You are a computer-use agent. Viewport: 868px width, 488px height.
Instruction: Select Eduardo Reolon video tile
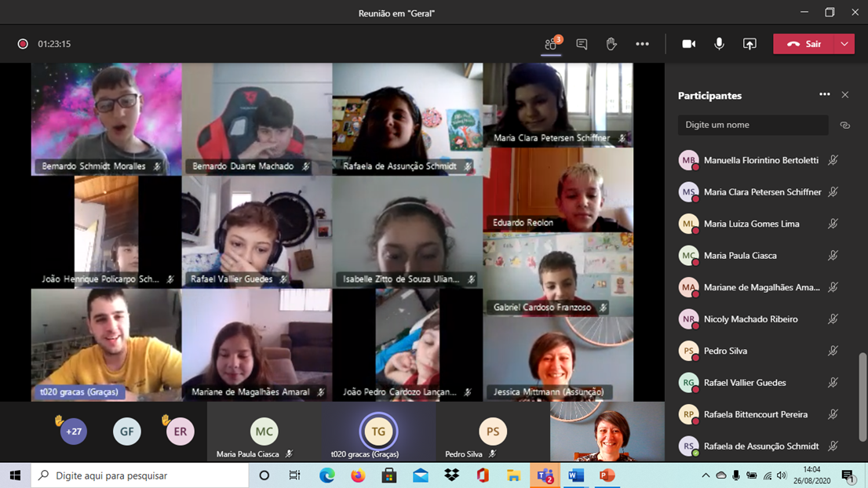(558, 190)
